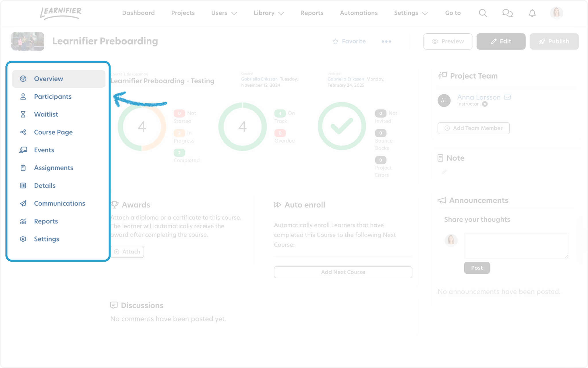Click the Preview button
Screen dimensions: 588x368
tap(448, 41)
